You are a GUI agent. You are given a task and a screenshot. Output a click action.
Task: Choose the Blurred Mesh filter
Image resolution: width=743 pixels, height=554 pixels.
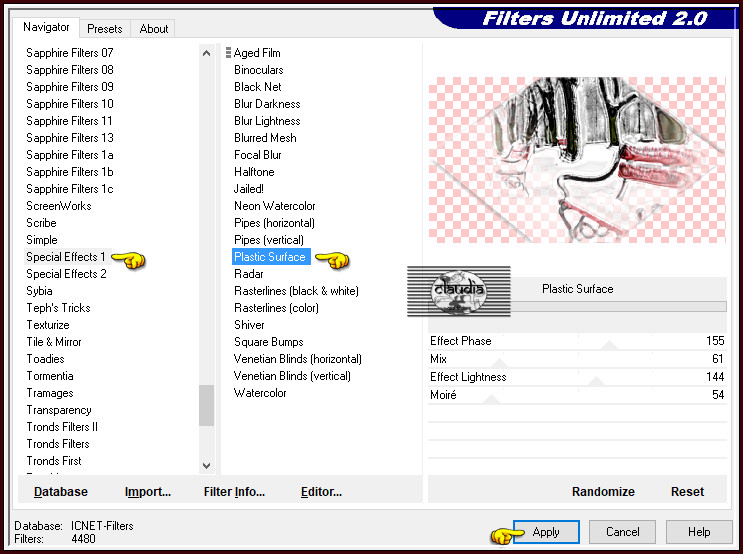point(265,138)
